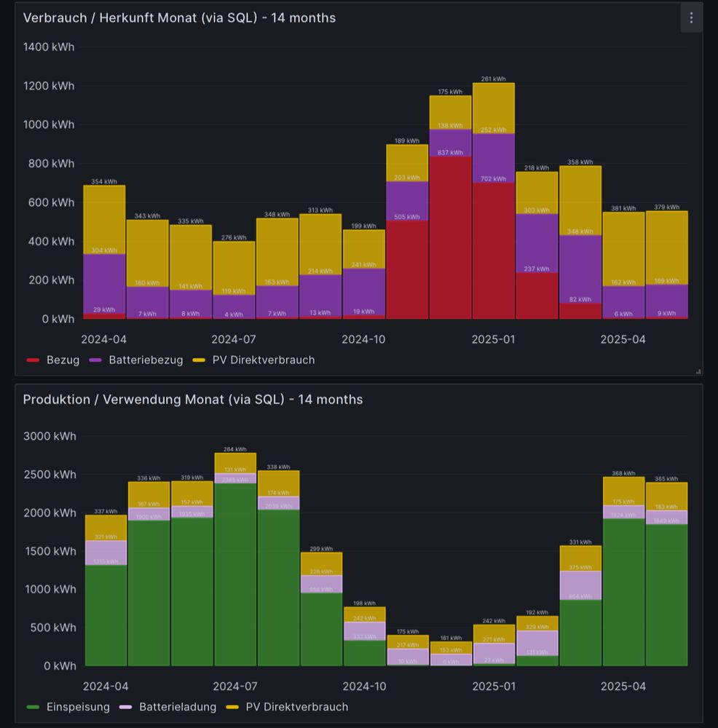This screenshot has width=718, height=728.
Task: Click the '2024-07' axis label in the Verbrauch panel
Action: [234, 339]
